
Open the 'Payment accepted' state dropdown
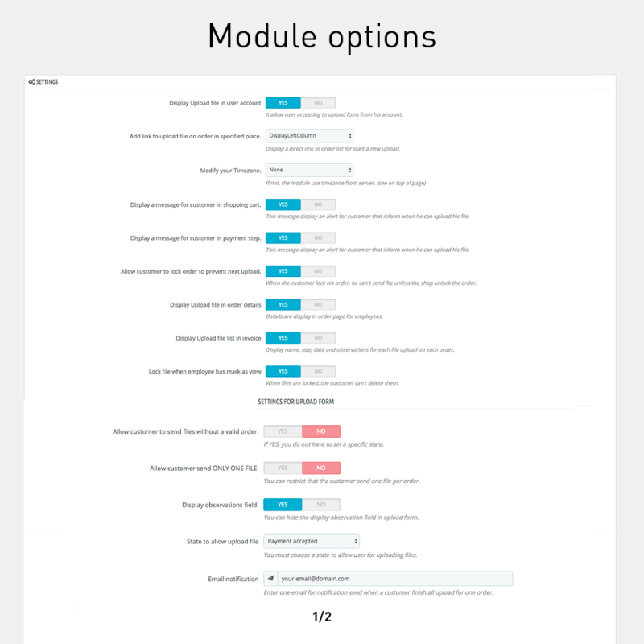click(x=312, y=541)
